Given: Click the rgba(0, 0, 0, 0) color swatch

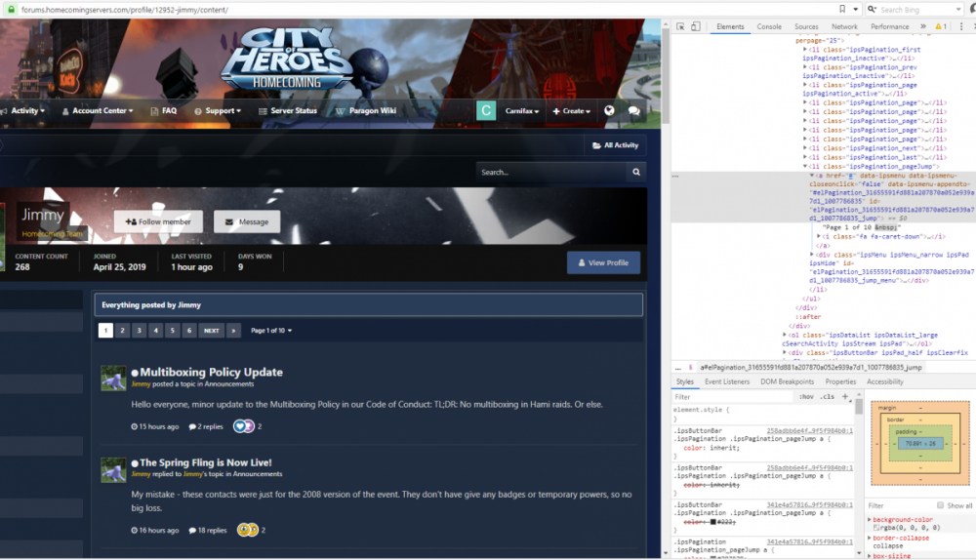Looking at the screenshot, I should click(x=875, y=528).
